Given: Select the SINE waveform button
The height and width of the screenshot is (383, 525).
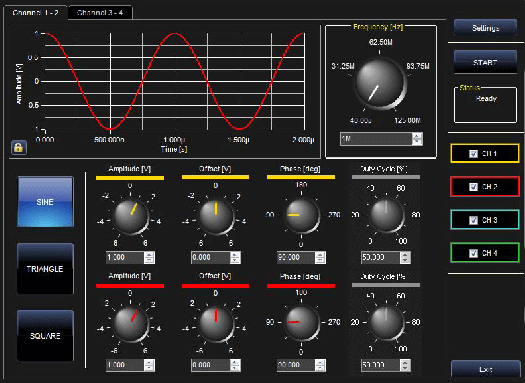Looking at the screenshot, I should pos(45,202).
